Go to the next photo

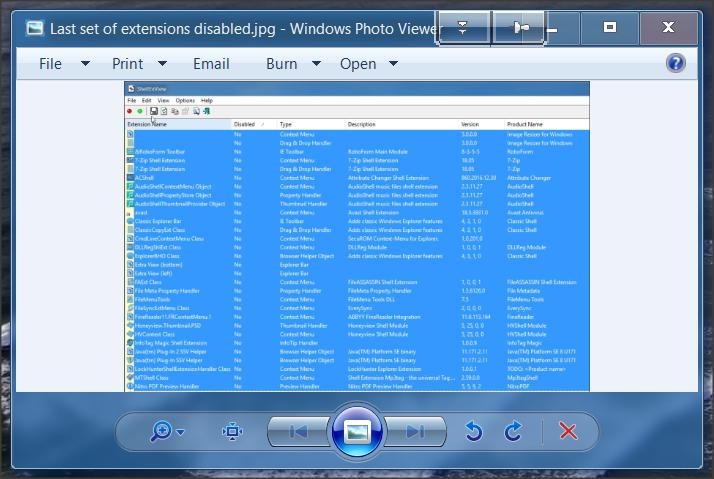tap(415, 431)
